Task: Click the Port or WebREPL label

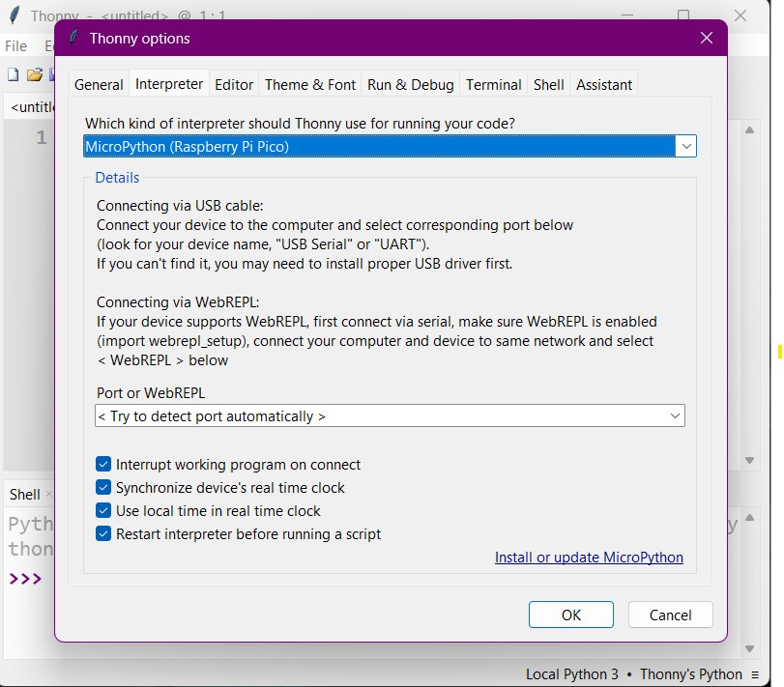Action: pyautogui.click(x=151, y=392)
